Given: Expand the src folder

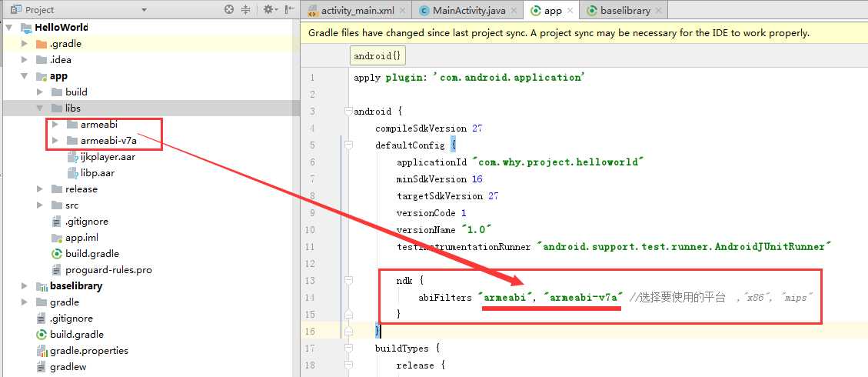Looking at the screenshot, I should click(x=40, y=205).
